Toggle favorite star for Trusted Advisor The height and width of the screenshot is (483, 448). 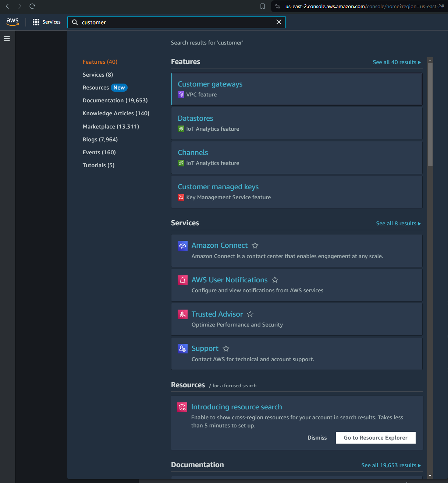coord(250,314)
